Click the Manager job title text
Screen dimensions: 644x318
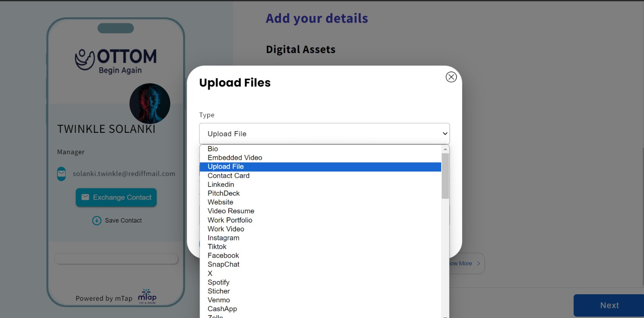(71, 152)
